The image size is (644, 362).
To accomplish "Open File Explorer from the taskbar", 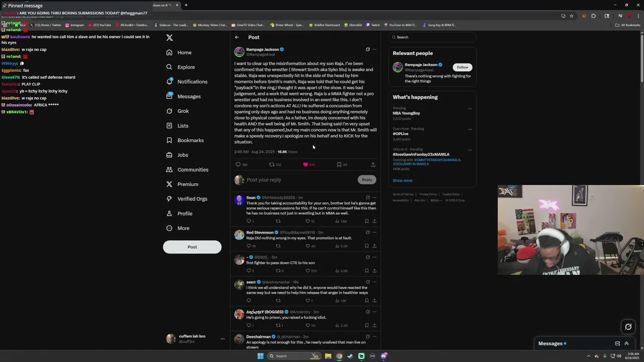I will 328,356.
